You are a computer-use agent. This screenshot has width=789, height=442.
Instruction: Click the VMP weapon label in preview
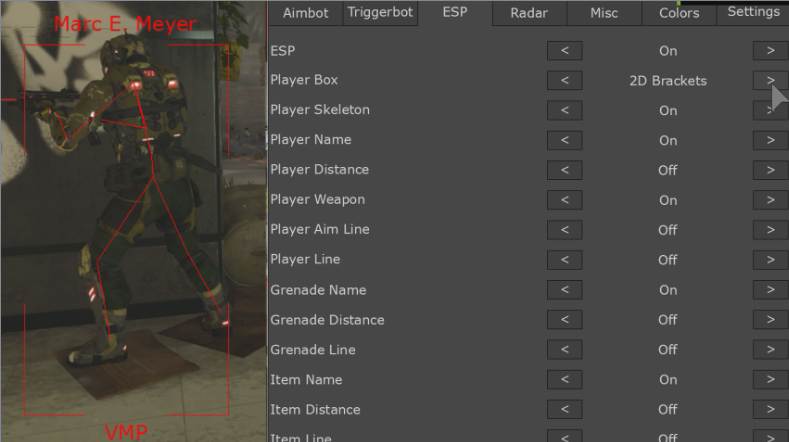pos(126,432)
